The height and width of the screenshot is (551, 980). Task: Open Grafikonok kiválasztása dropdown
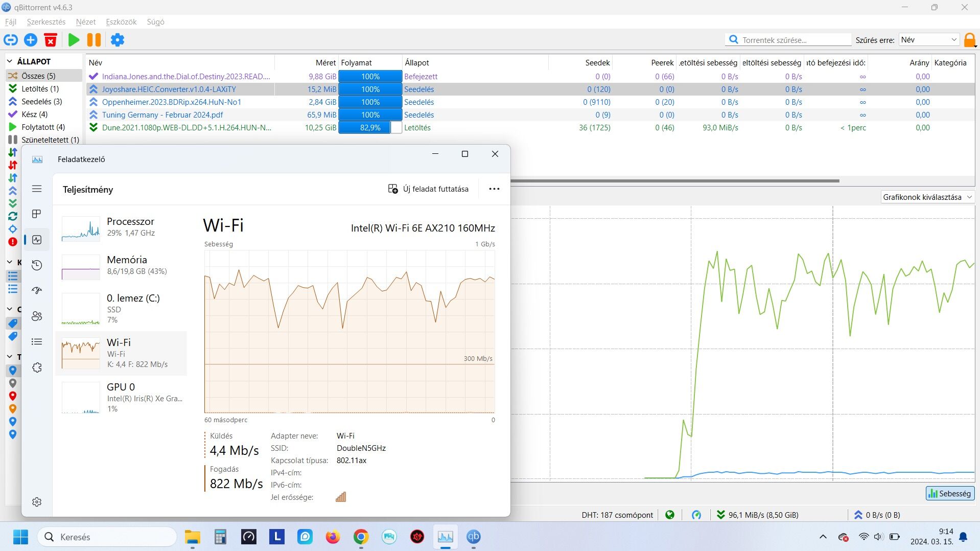point(927,197)
